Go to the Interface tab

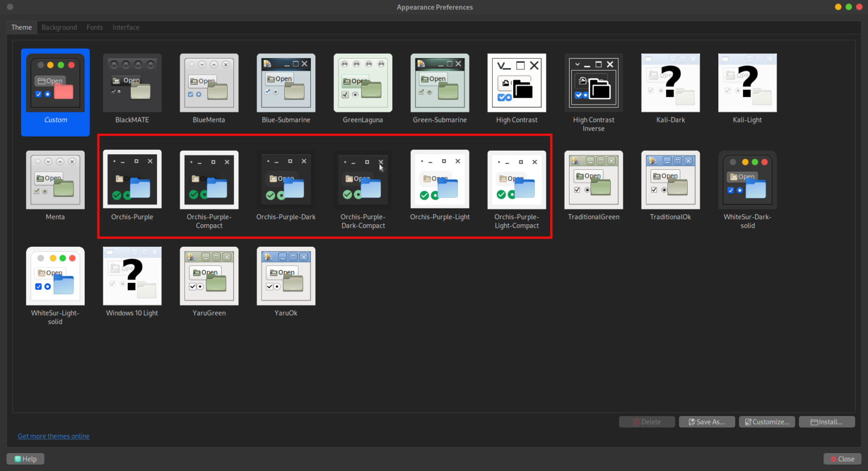pos(125,27)
